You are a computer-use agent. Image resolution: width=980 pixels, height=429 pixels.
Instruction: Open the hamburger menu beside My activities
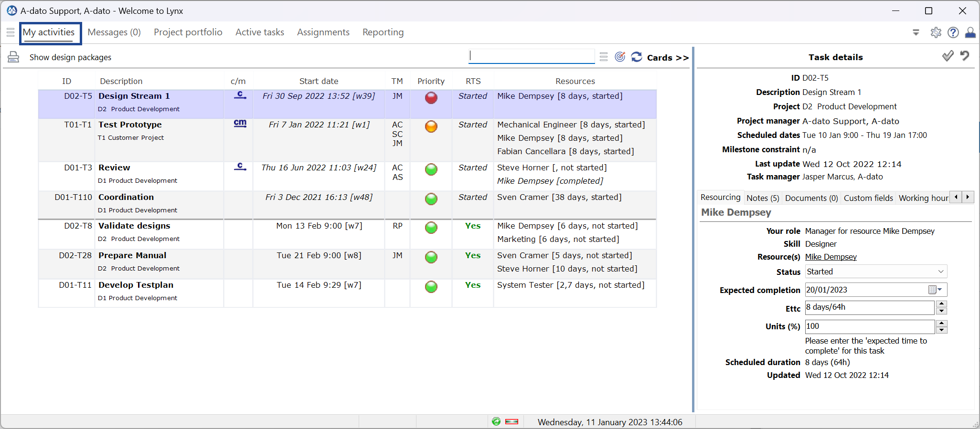11,32
